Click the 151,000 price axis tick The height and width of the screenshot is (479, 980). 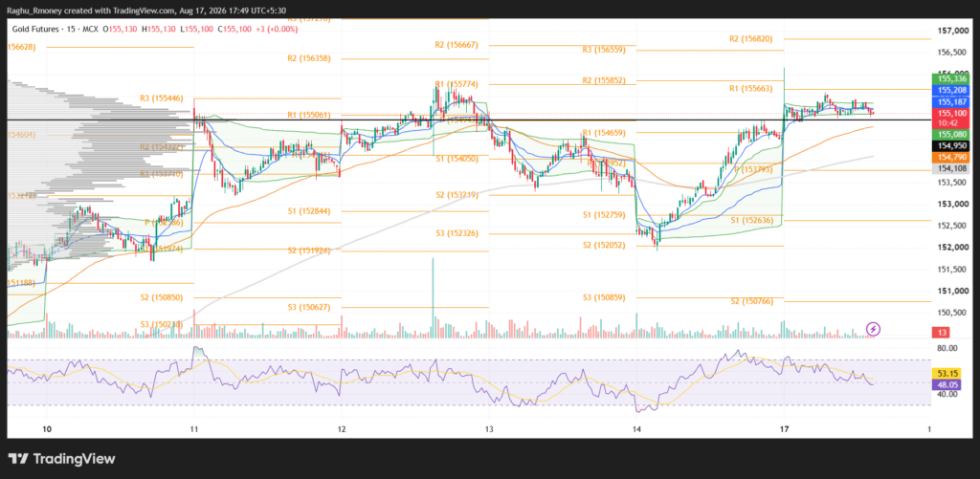(951, 291)
